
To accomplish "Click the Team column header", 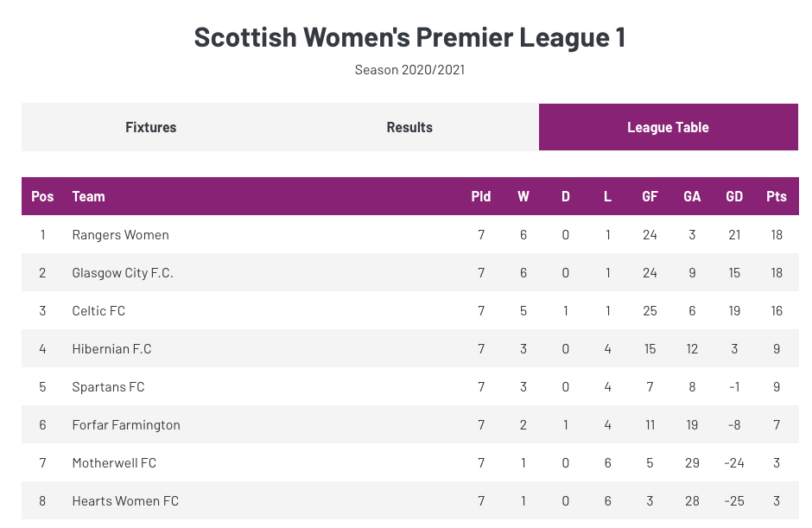I will [x=88, y=196].
